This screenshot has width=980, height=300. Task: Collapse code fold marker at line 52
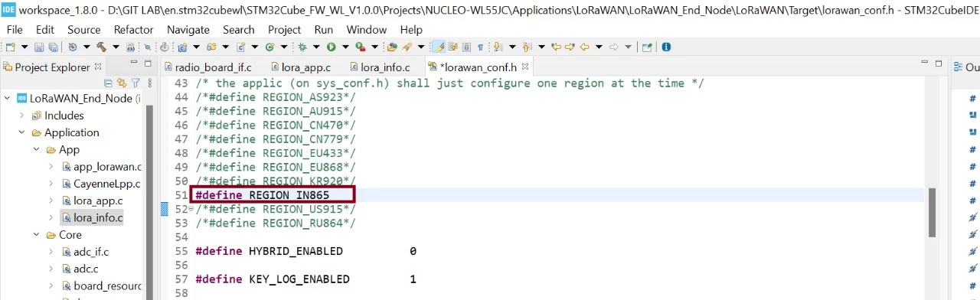pos(191,209)
